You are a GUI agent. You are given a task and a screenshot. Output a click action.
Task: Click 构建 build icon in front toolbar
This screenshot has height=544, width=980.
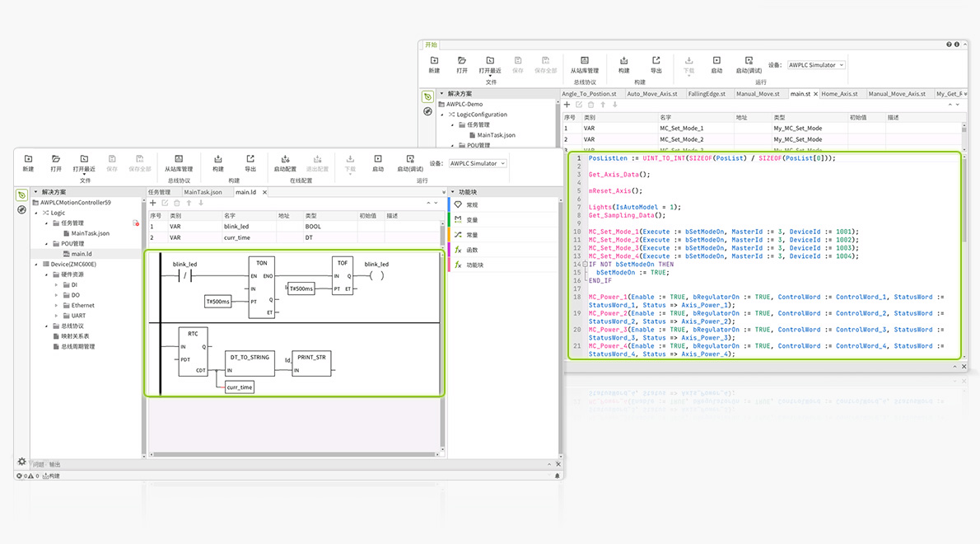pyautogui.click(x=218, y=159)
